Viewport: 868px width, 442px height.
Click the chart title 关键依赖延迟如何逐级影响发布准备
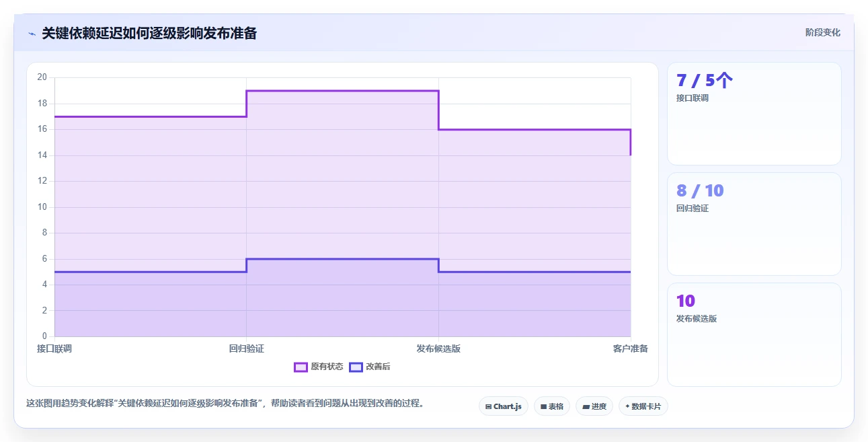(x=149, y=33)
